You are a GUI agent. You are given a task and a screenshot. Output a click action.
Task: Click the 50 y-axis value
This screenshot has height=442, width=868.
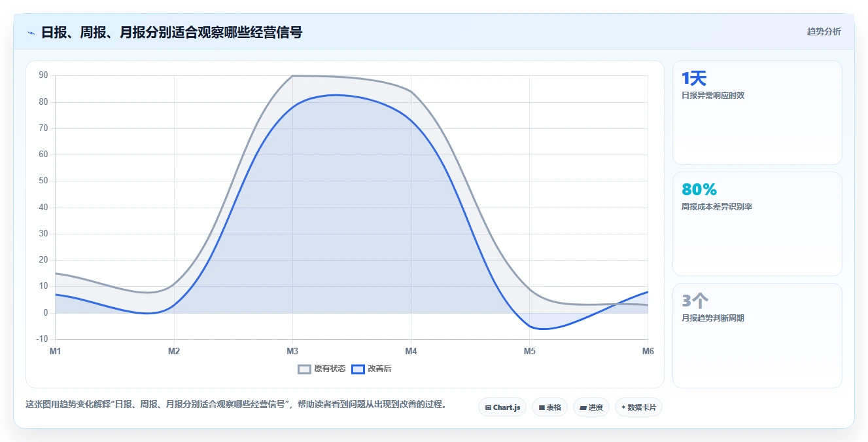point(44,181)
